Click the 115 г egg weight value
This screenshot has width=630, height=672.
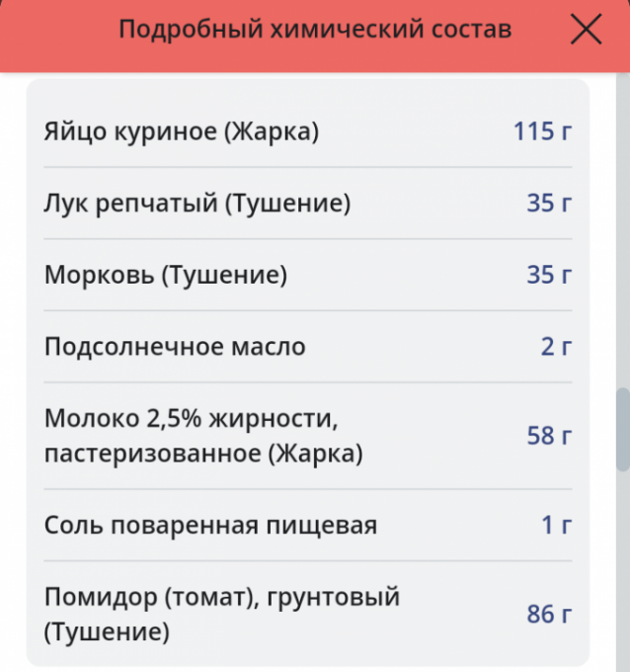click(543, 131)
